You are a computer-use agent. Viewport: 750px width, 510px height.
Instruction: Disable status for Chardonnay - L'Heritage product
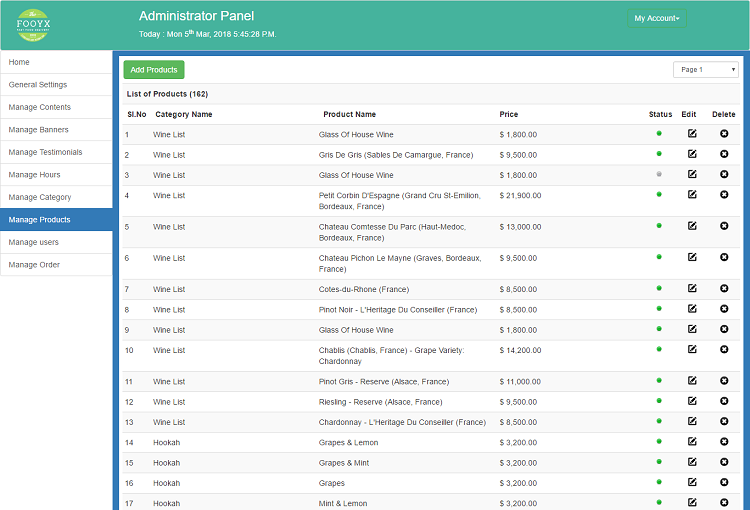click(x=659, y=422)
